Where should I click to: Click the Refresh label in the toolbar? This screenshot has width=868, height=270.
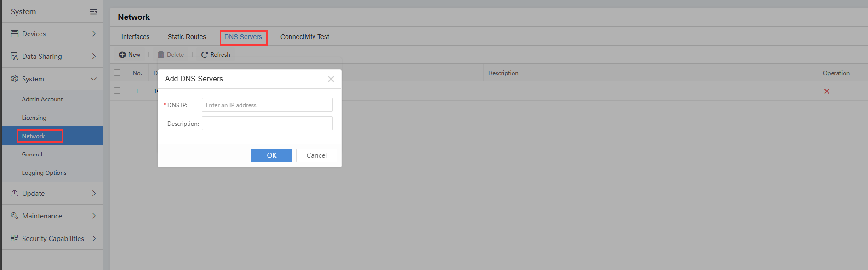click(x=220, y=55)
